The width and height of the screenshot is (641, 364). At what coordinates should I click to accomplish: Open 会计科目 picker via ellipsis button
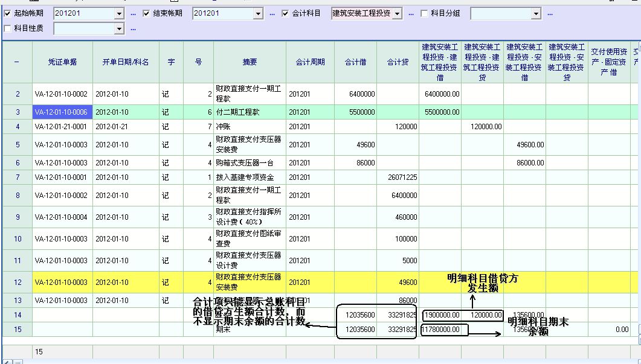pos(411,13)
